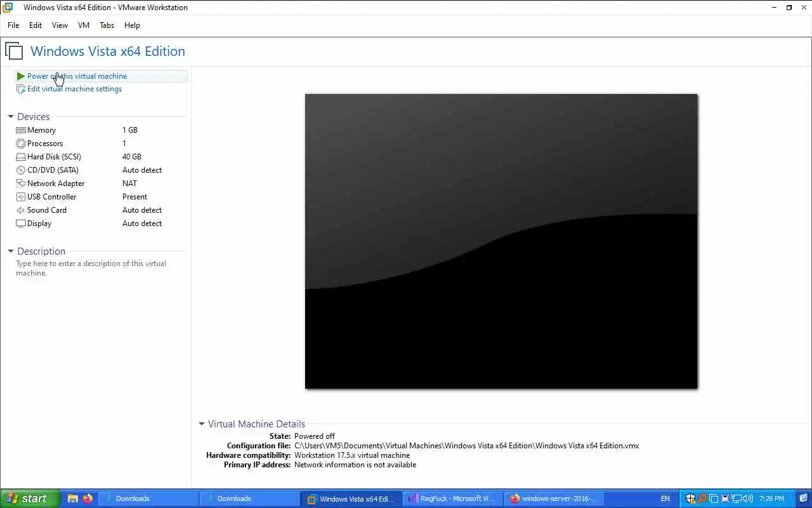Launch file explorer from quick launch
Image resolution: width=812 pixels, height=508 pixels.
[x=73, y=498]
